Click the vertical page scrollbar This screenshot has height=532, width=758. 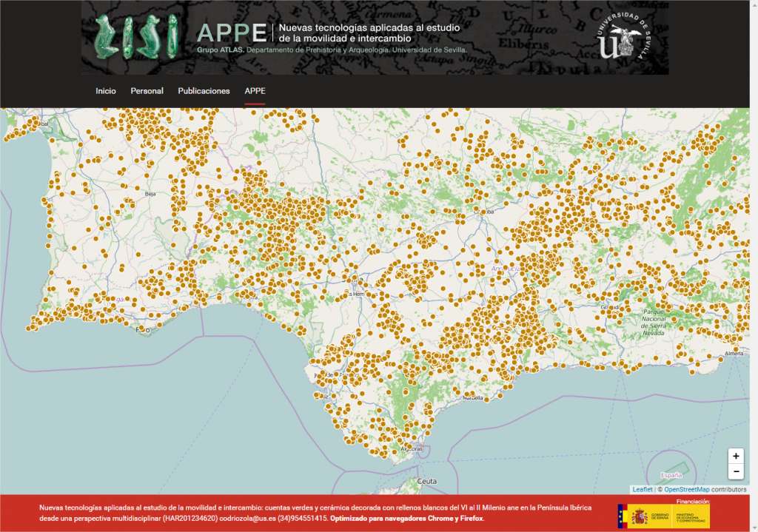(x=754, y=266)
